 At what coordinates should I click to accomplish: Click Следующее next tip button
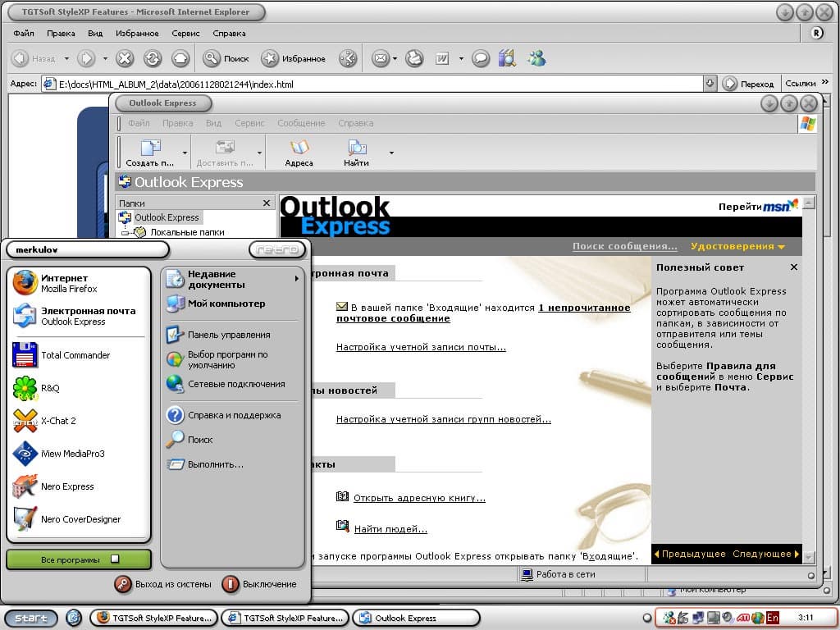[765, 554]
